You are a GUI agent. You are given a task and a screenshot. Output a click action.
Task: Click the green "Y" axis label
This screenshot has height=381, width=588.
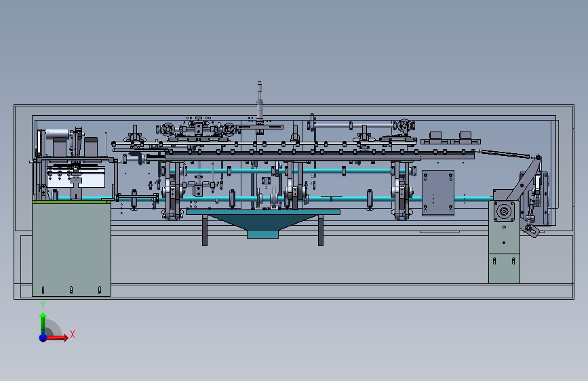43,305
